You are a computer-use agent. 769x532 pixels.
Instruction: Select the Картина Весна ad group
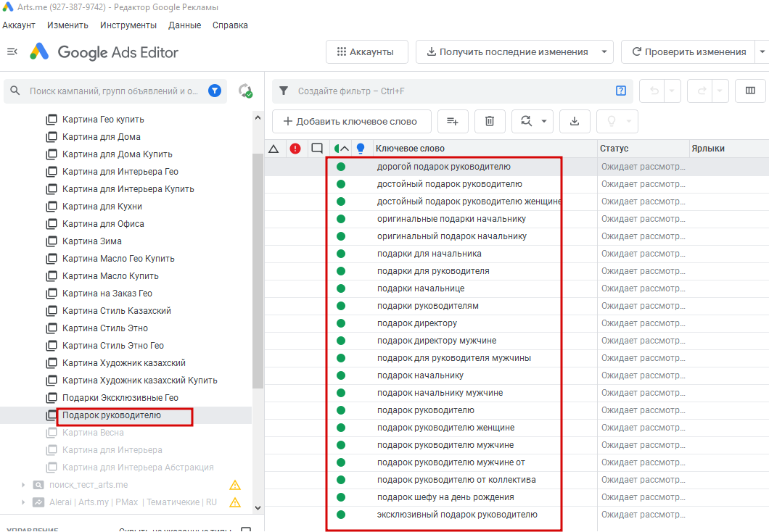93,433
